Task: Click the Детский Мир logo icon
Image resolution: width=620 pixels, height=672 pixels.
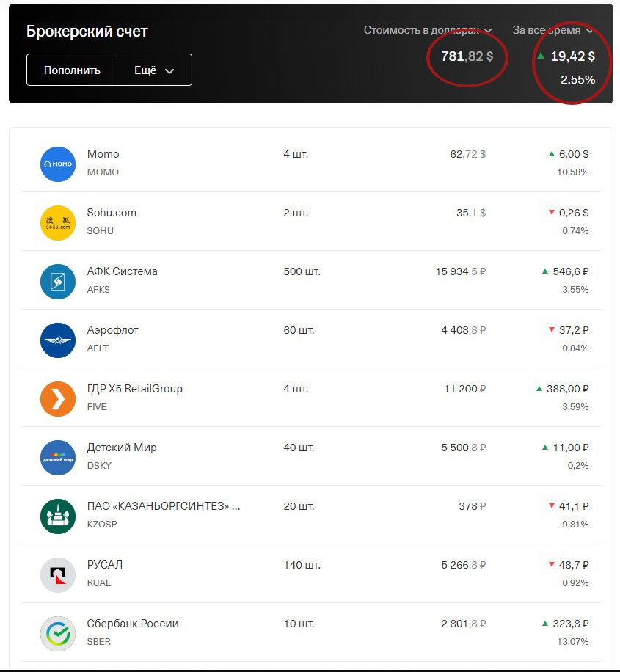Action: 58,458
